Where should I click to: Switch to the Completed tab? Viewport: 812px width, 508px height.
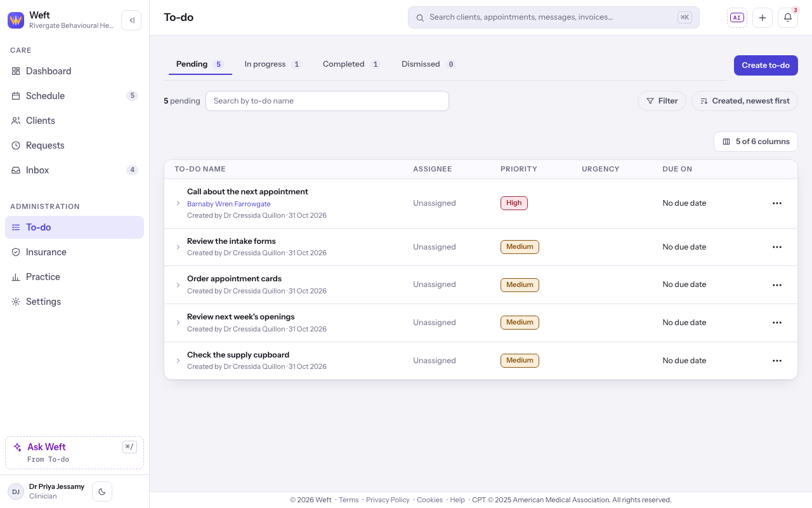click(x=351, y=64)
